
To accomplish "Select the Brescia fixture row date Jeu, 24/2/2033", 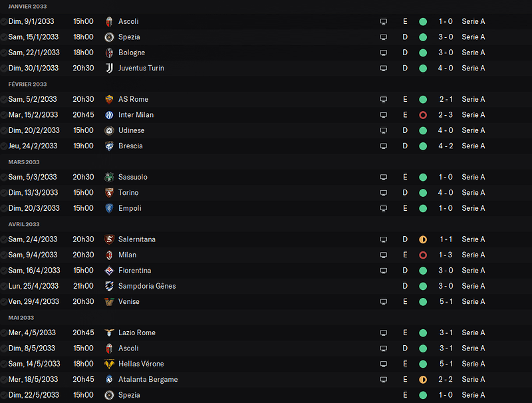I will point(33,146).
